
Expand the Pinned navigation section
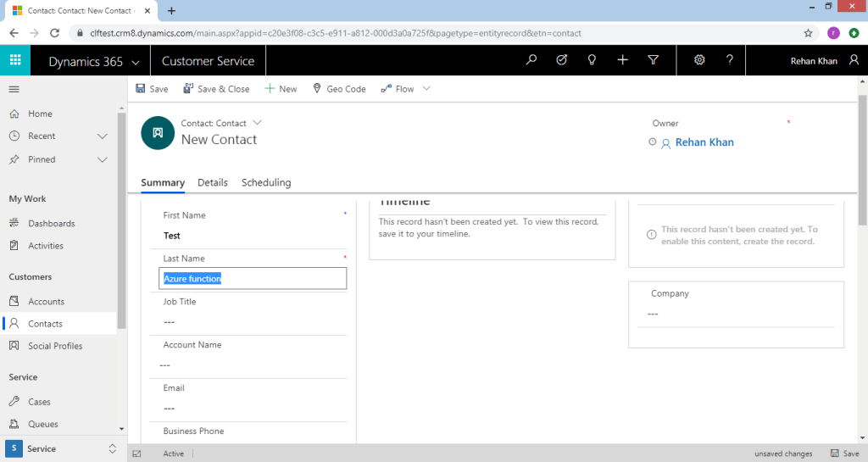(103, 159)
